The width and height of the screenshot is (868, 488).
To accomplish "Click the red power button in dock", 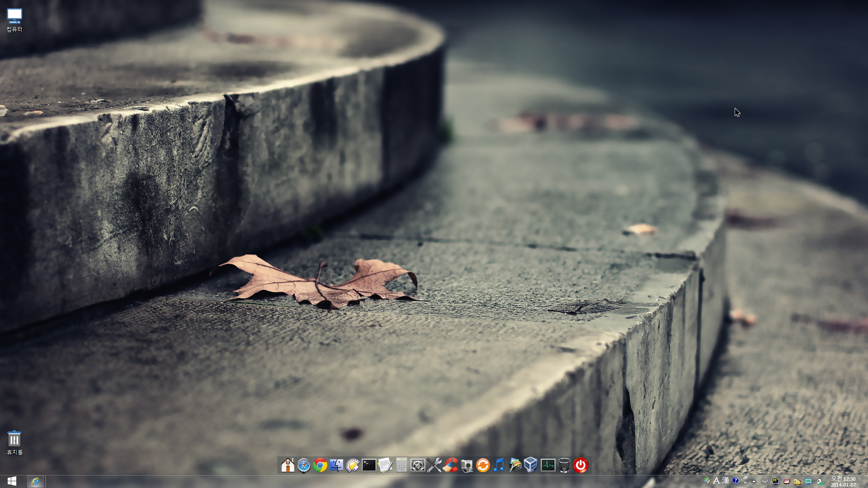I will click(580, 465).
